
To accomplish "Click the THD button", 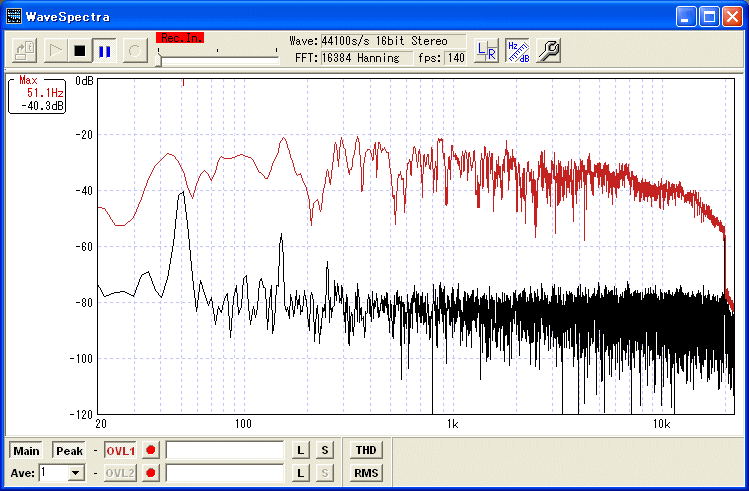I will [366, 451].
